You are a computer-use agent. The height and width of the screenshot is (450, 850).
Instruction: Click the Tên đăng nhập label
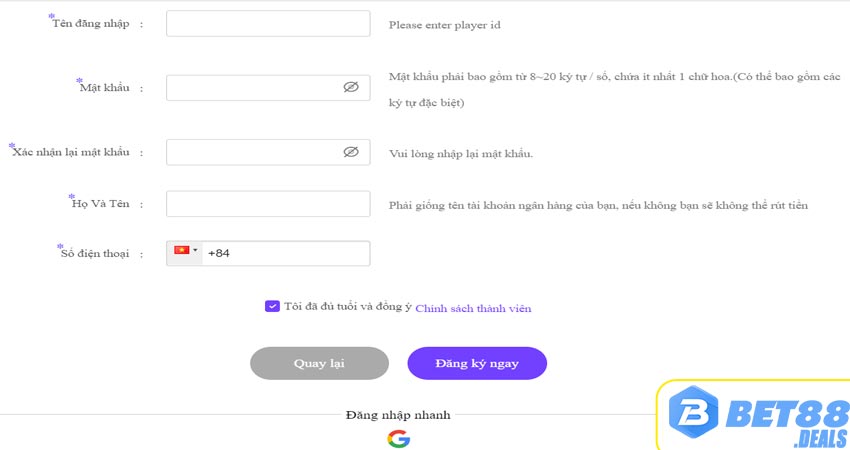coord(91,24)
